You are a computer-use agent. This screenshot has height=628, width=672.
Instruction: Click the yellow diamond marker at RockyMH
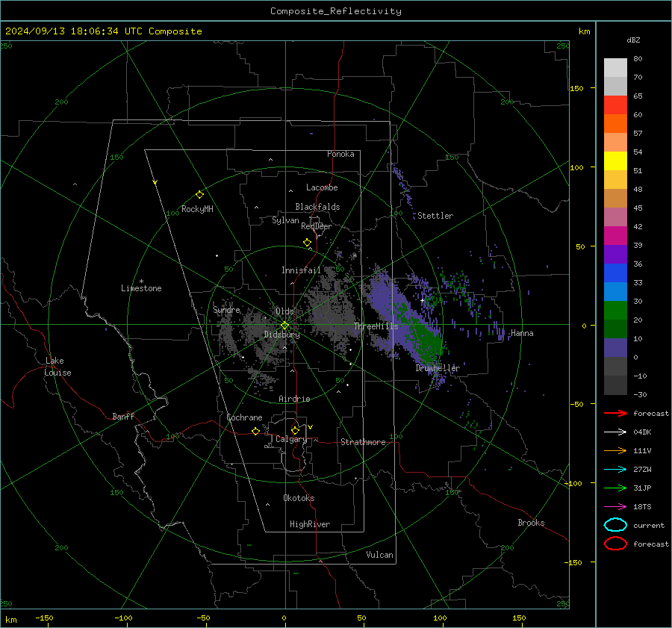(x=199, y=195)
